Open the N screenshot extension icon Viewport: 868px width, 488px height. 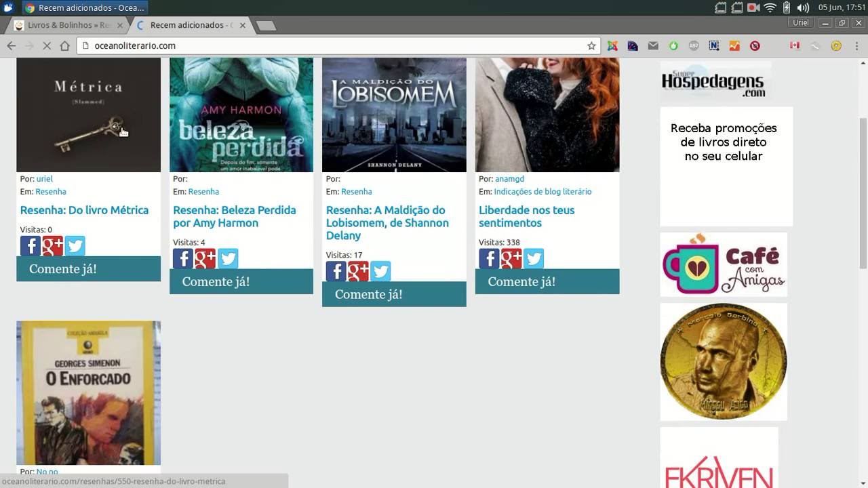tap(714, 45)
